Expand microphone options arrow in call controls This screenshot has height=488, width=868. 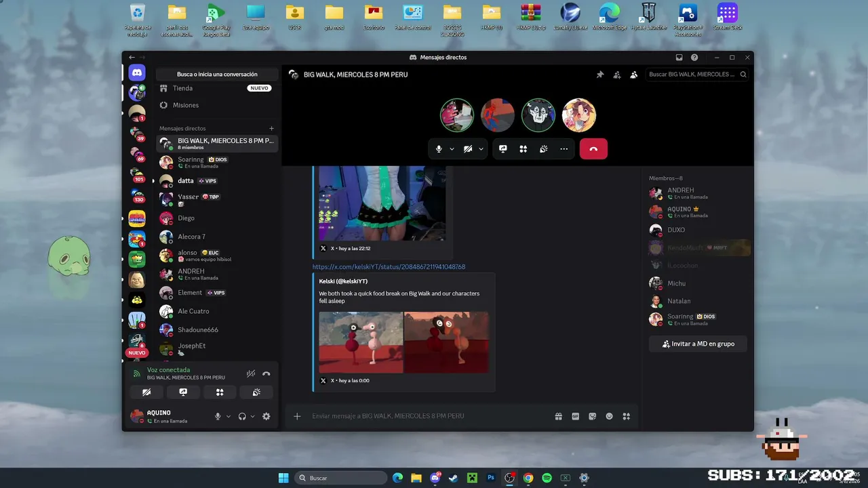(x=452, y=149)
